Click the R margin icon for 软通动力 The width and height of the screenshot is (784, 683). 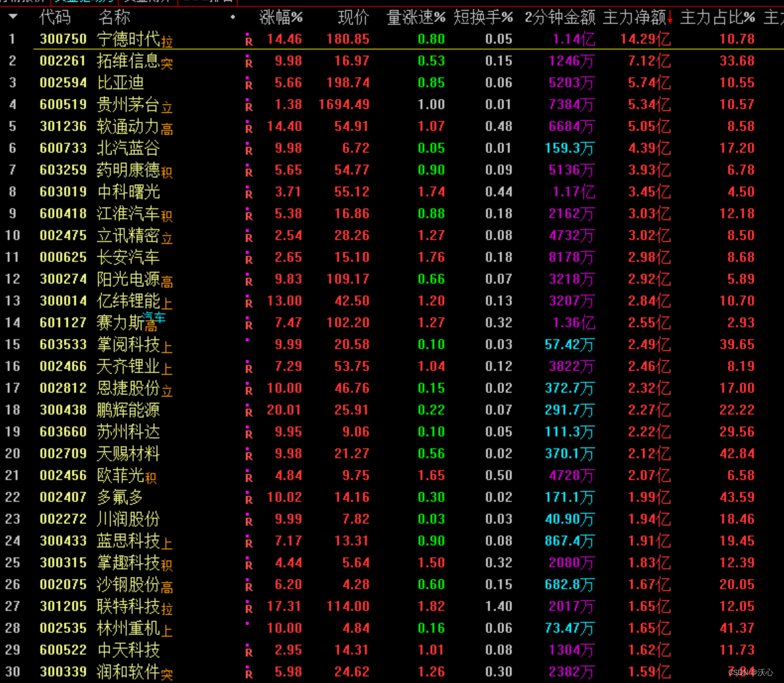click(249, 128)
